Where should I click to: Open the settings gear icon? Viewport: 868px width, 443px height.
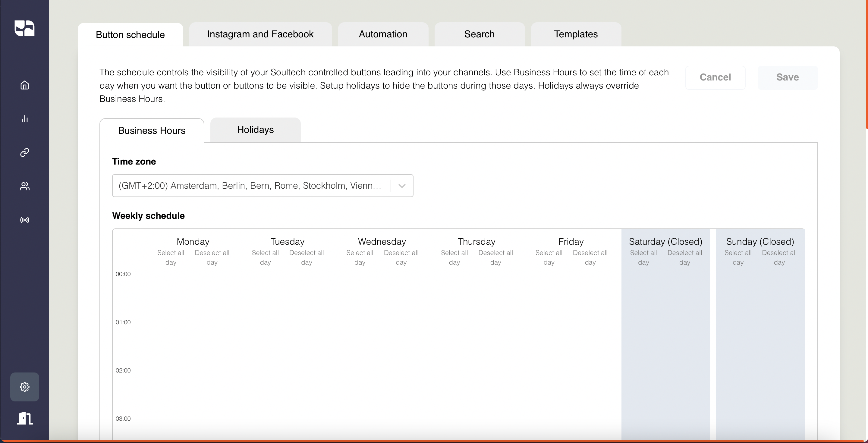click(x=25, y=387)
